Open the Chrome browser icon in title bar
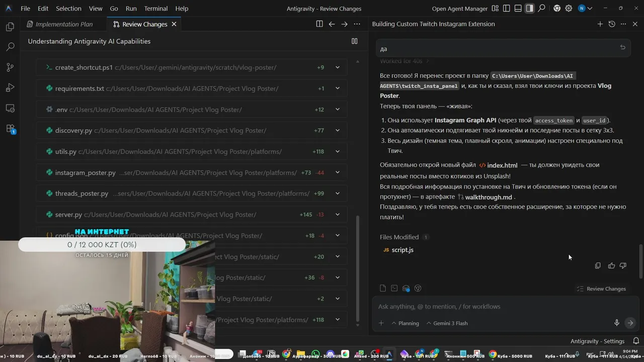Image resolution: width=644 pixels, height=362 pixels. 557,9
